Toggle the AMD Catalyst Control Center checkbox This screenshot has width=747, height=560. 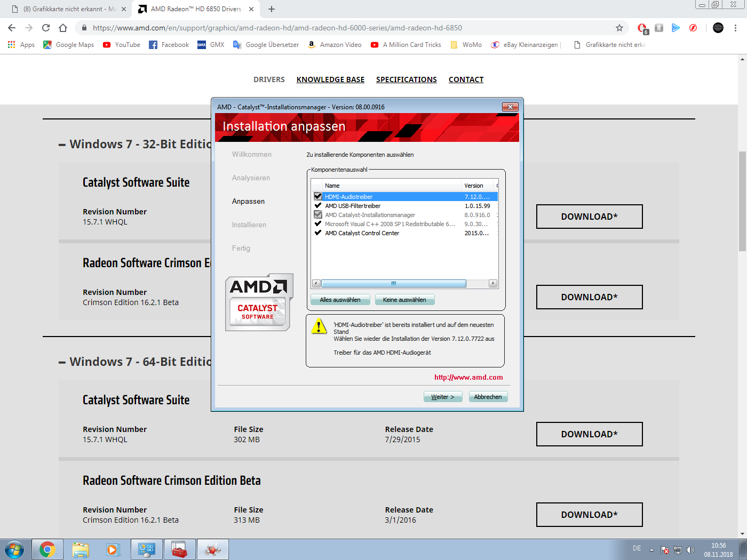tap(318, 233)
